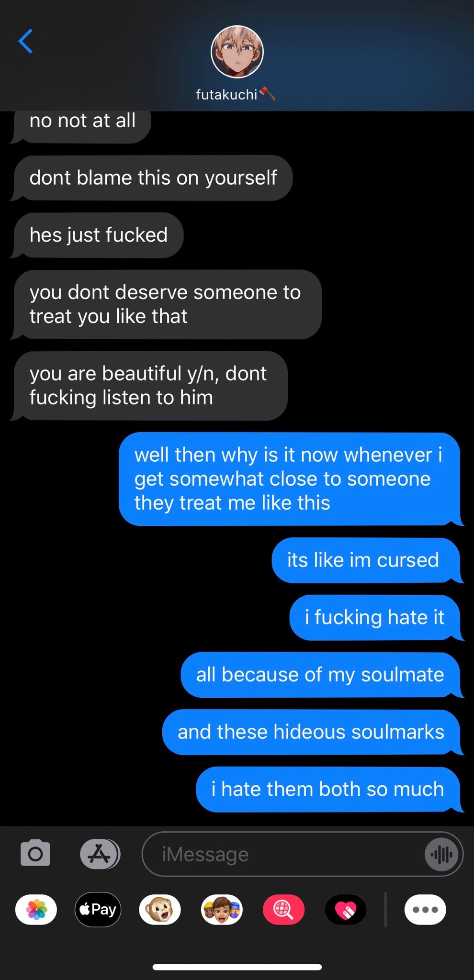This screenshot has width=474, height=980.
Task: Open the Digital Touch heart icon
Action: pyautogui.click(x=345, y=909)
